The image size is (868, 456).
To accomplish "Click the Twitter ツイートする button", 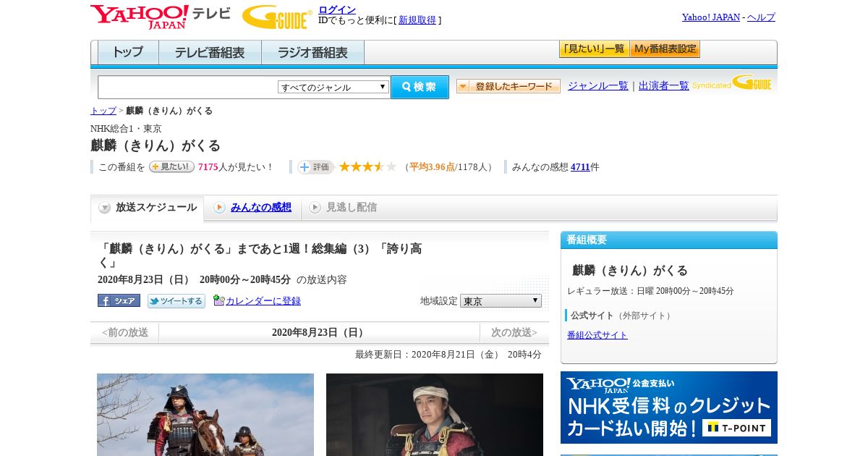I will (x=176, y=300).
